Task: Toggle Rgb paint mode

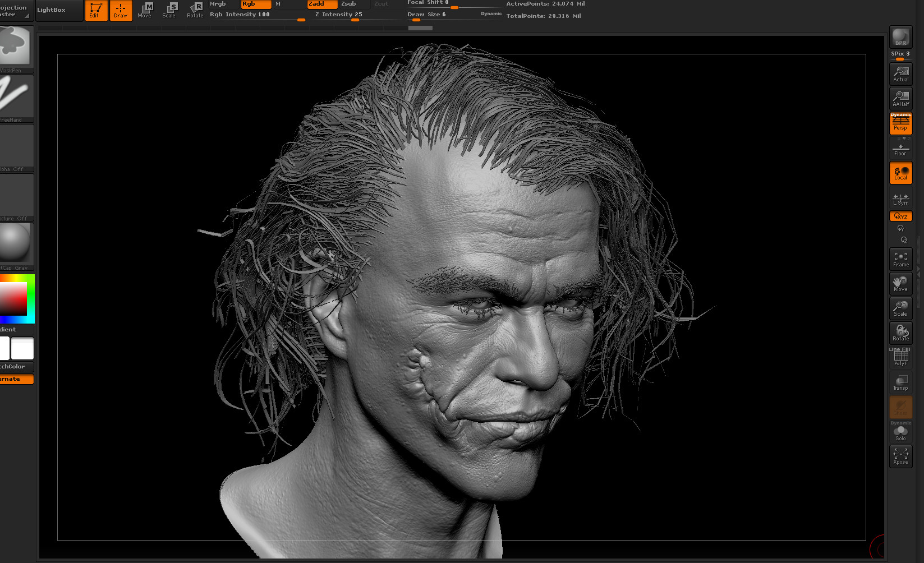Action: pyautogui.click(x=256, y=4)
